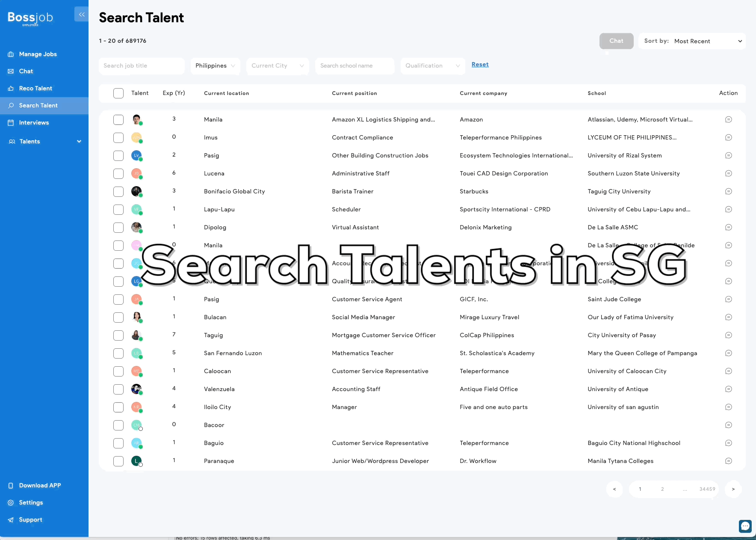
Task: Open chat icon for Lapu-Lapu Scheduler
Action: click(x=729, y=210)
